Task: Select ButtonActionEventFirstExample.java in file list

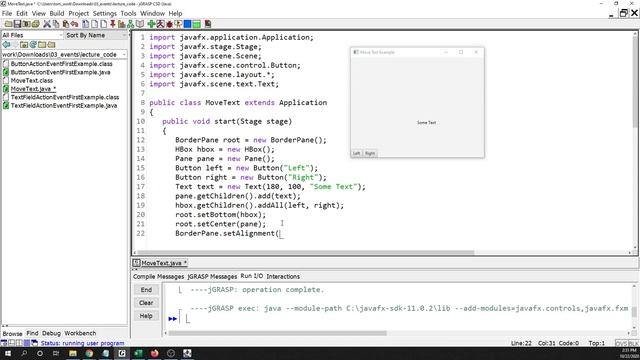Action: (x=60, y=72)
